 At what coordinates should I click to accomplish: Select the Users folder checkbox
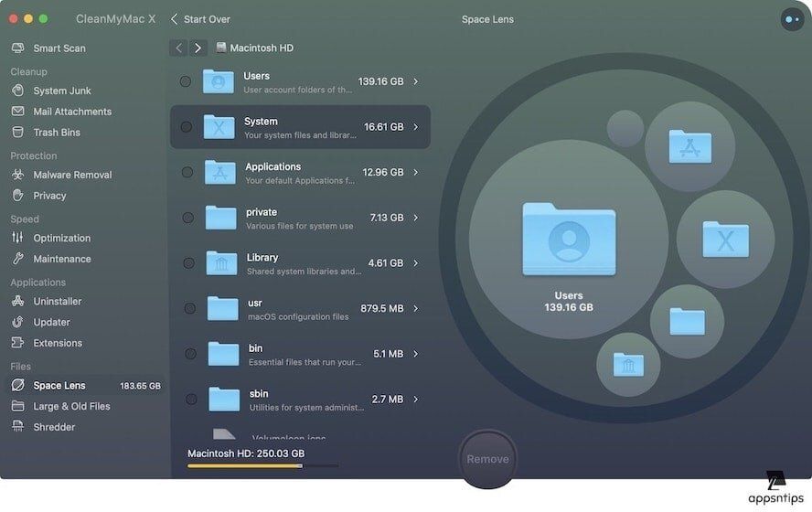click(185, 81)
